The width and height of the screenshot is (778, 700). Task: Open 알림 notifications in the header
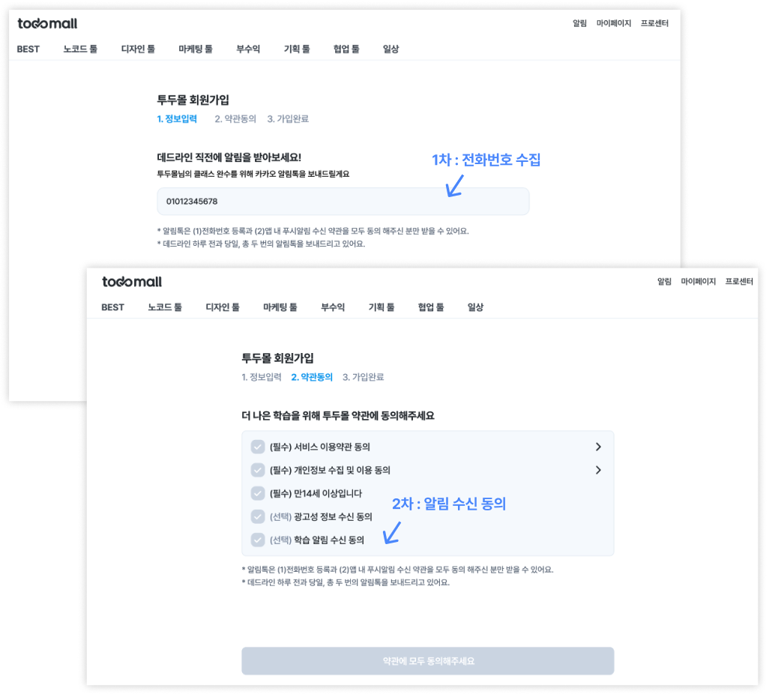tap(663, 281)
